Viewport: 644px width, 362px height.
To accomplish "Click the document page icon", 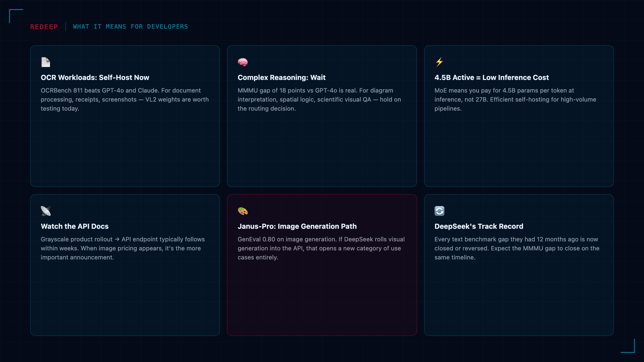I will (x=46, y=62).
